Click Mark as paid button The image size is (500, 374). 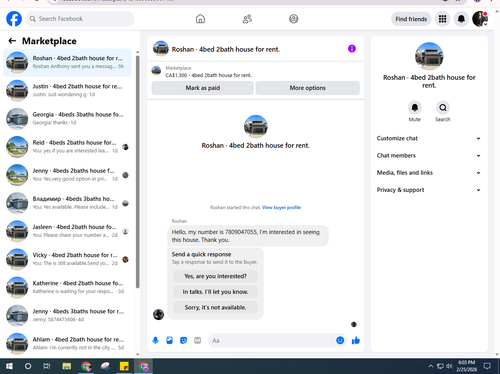(203, 88)
